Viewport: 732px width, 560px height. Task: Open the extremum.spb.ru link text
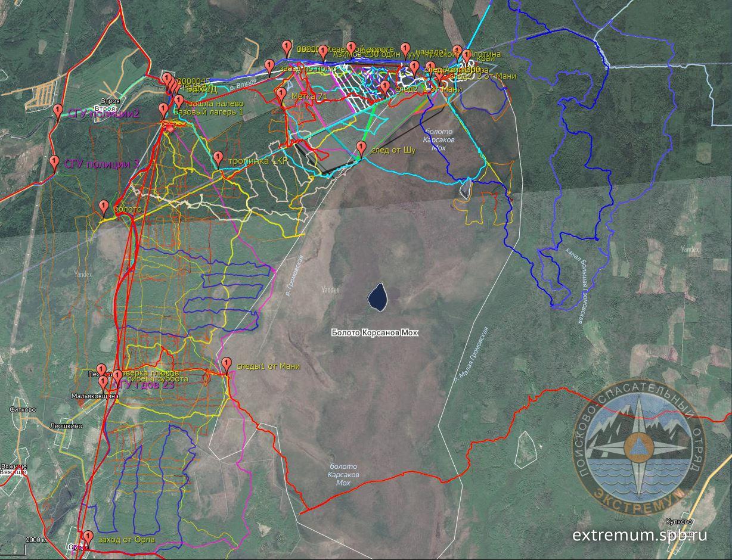coord(640,535)
